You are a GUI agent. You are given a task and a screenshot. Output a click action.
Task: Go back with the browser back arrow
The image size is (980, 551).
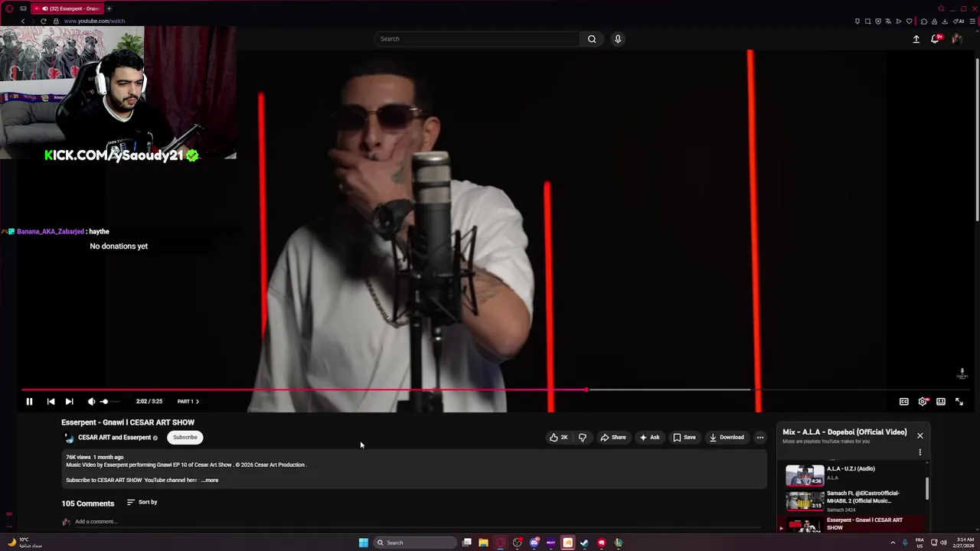point(22,21)
